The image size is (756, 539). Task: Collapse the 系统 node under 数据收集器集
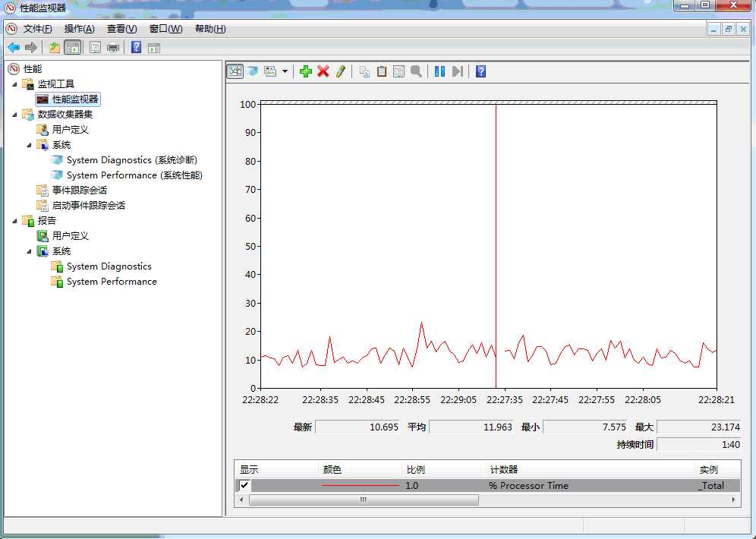click(x=29, y=145)
